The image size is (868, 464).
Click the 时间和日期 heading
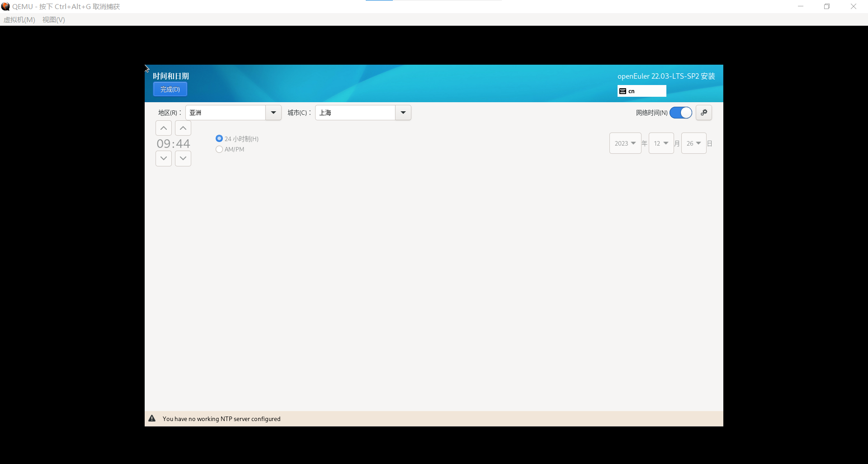click(x=171, y=76)
